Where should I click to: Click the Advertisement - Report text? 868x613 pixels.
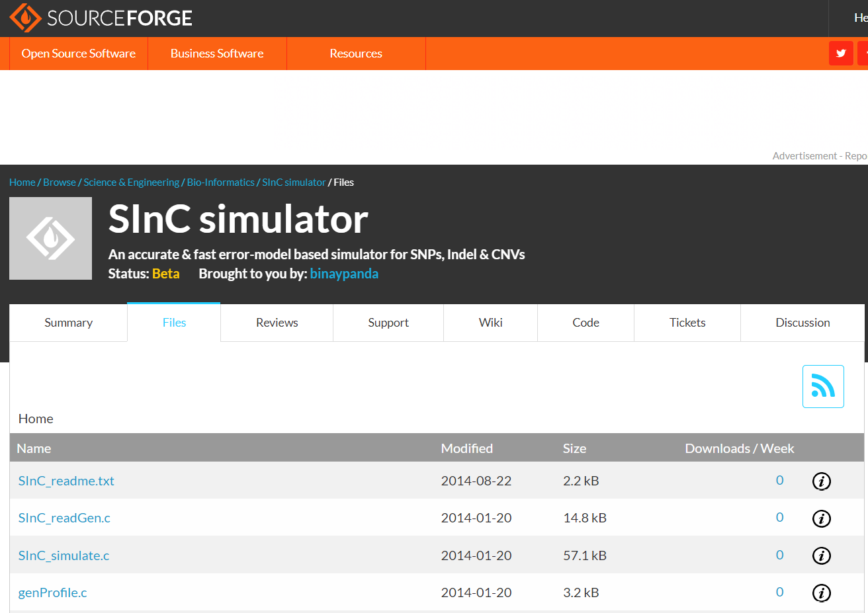point(820,156)
